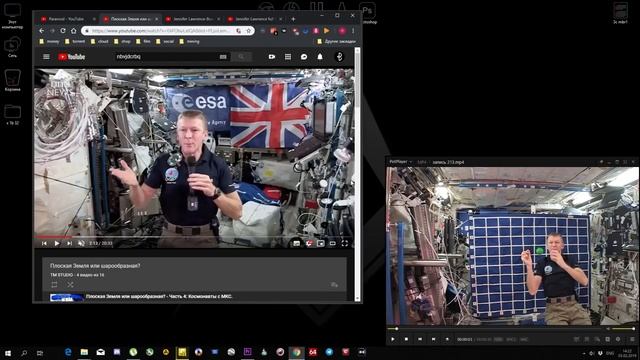This screenshot has height=360, width=640.
Task: Click the YouTube search magnifier button
Action: (x=241, y=57)
